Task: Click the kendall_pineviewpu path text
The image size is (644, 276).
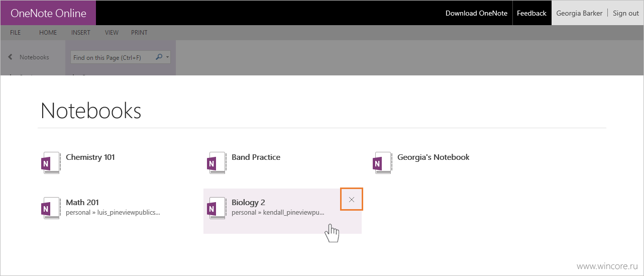Action: (278, 212)
